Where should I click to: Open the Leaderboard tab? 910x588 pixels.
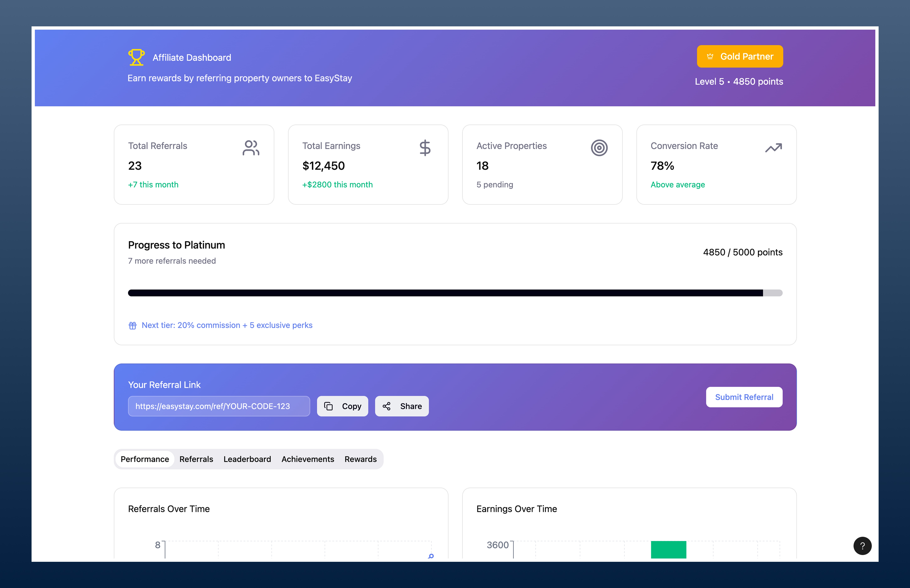tap(247, 459)
